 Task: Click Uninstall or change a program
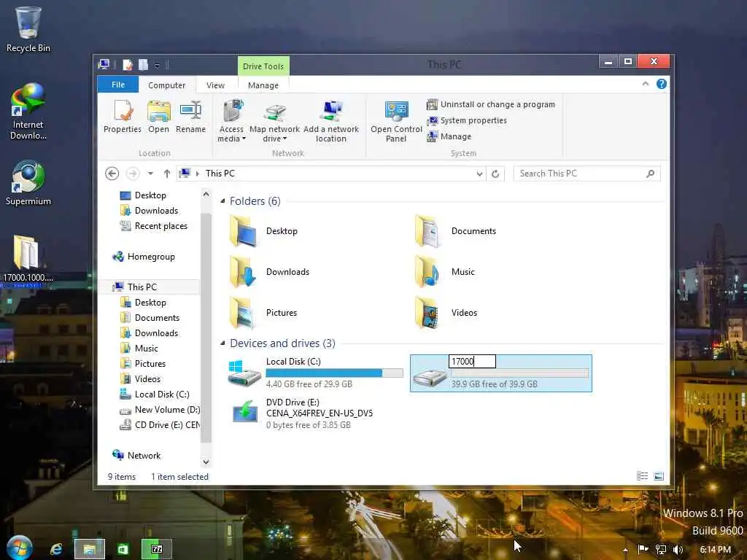491,104
